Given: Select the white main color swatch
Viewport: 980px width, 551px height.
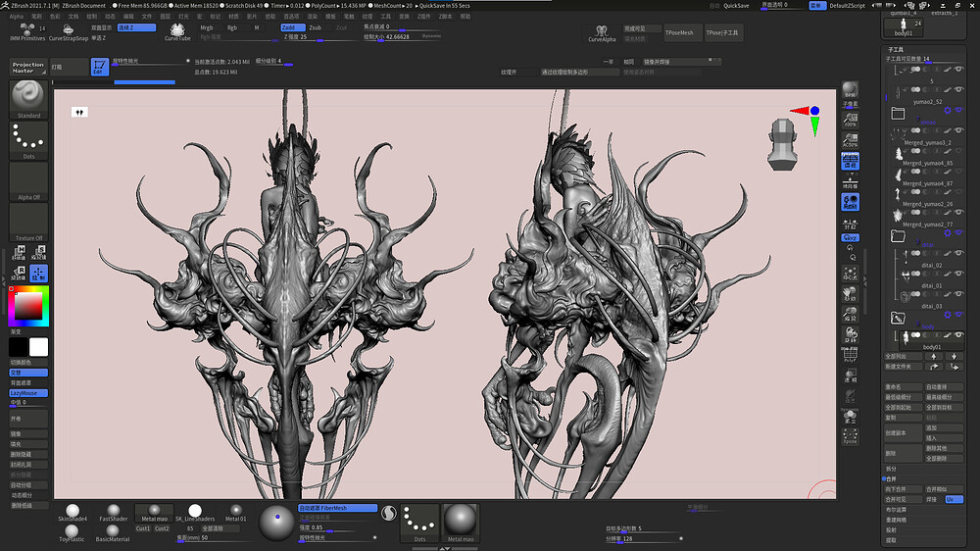Looking at the screenshot, I should (x=39, y=347).
